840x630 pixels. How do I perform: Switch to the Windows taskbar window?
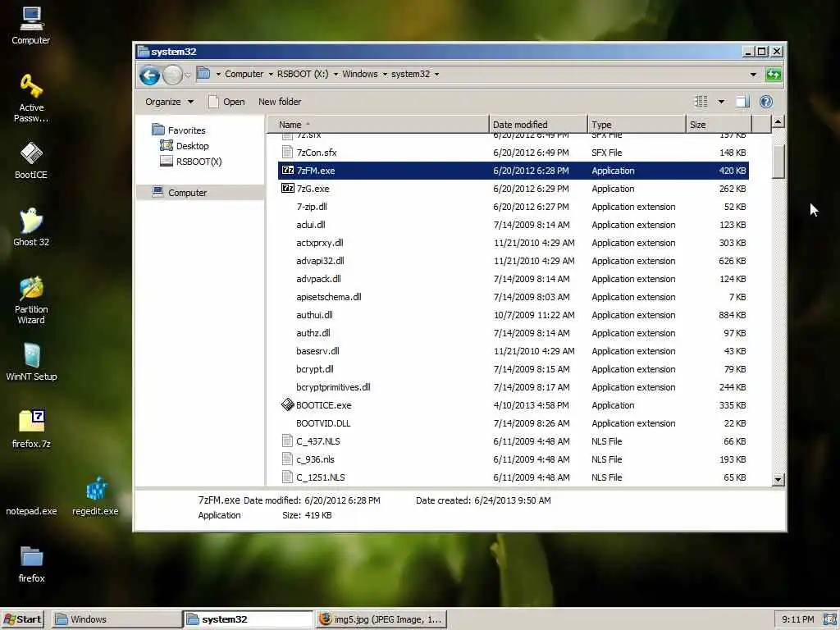[x=117, y=619]
